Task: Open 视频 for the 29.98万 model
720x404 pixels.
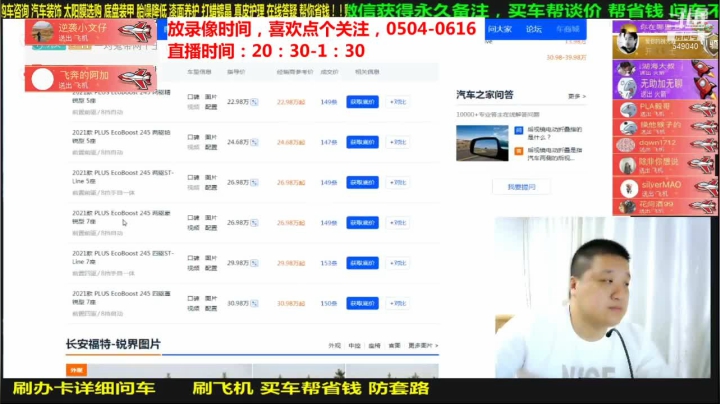Action: tap(193, 268)
